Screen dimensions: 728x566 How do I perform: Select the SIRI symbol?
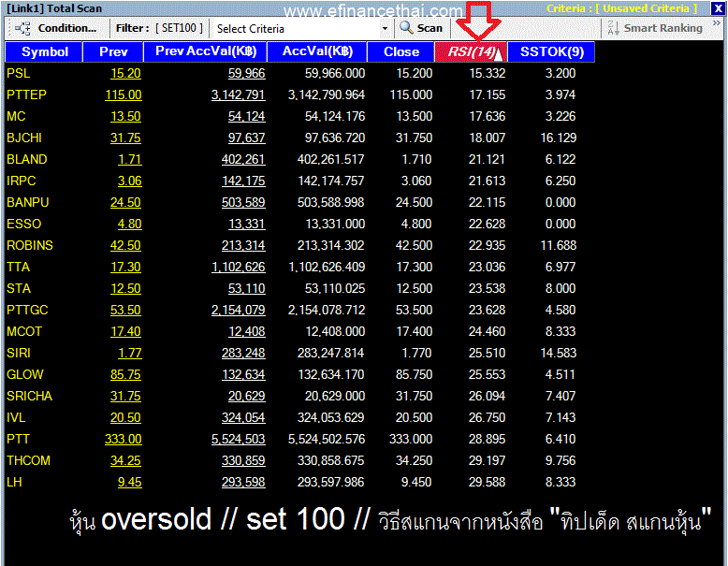(19, 353)
